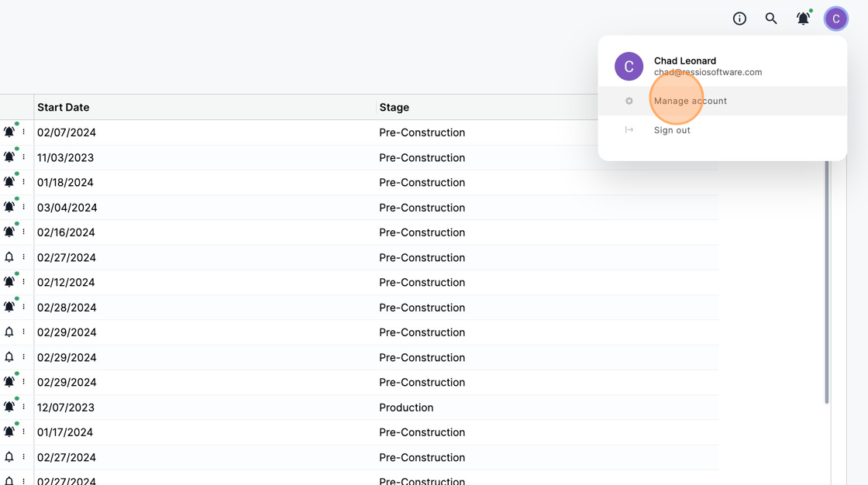Image resolution: width=868 pixels, height=485 pixels.
Task: Open search from the magnifying glass icon
Action: (x=771, y=18)
